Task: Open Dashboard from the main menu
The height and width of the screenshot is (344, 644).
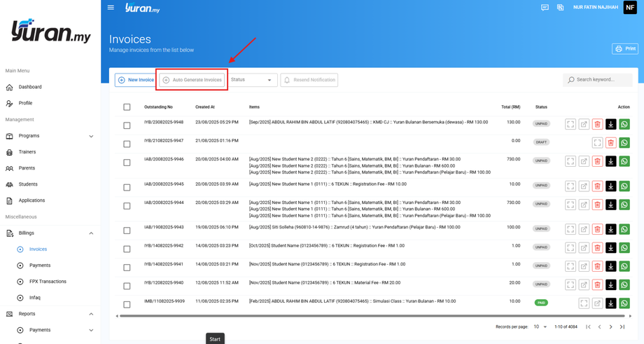Action: coord(30,87)
